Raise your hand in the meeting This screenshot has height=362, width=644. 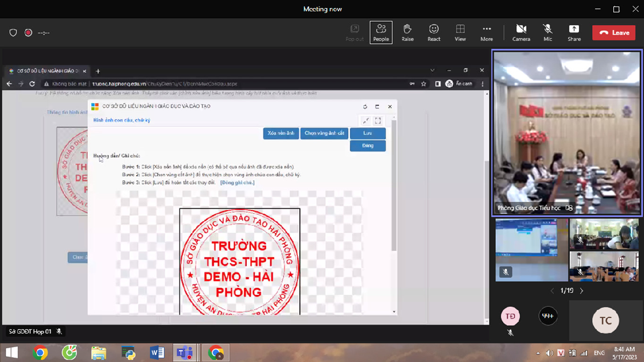click(x=407, y=32)
